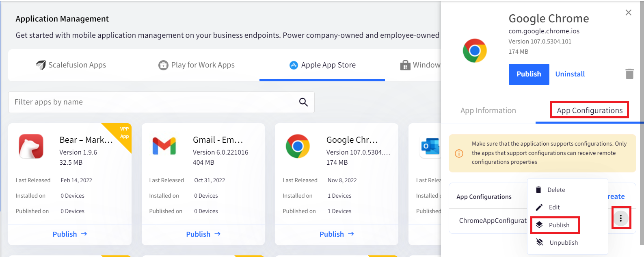Screen dimensions: 644x257
Task: Click Version 107.0.5304.101 text in panel
Action: click(540, 41)
